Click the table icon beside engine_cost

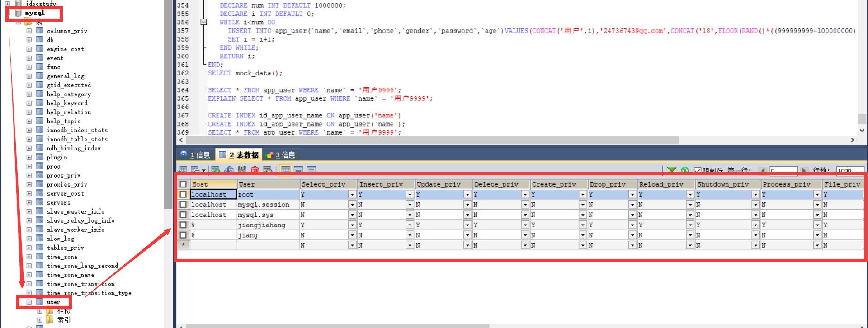(40, 49)
